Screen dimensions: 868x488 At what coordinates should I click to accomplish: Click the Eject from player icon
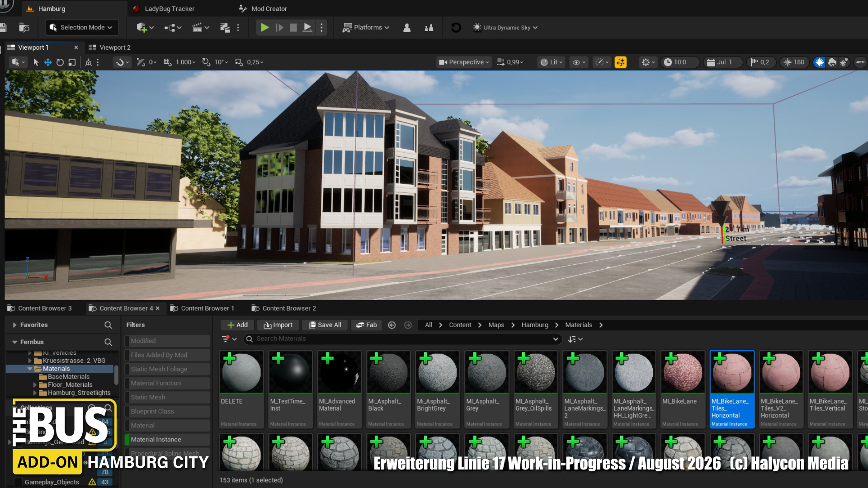307,28
